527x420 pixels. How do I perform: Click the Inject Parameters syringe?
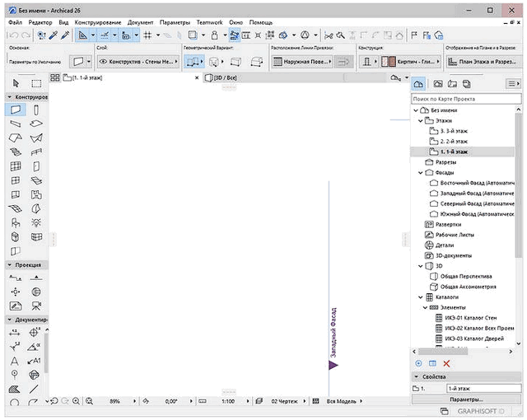[65, 35]
